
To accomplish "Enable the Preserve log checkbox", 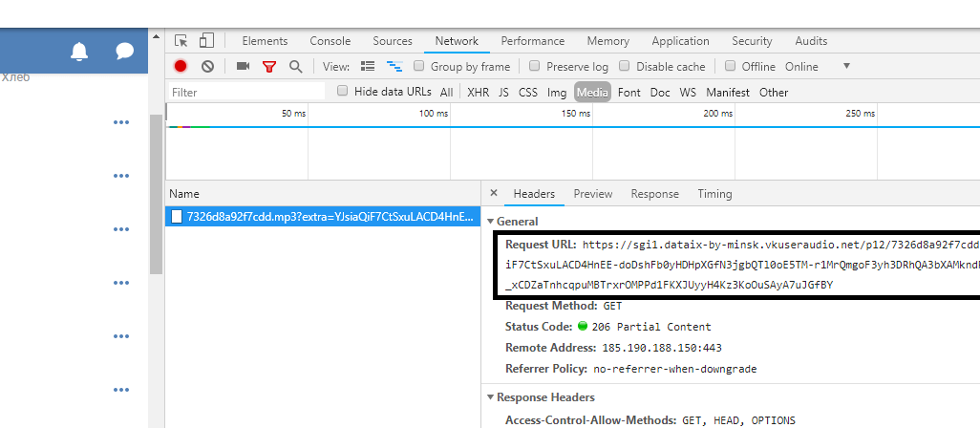I will [535, 67].
